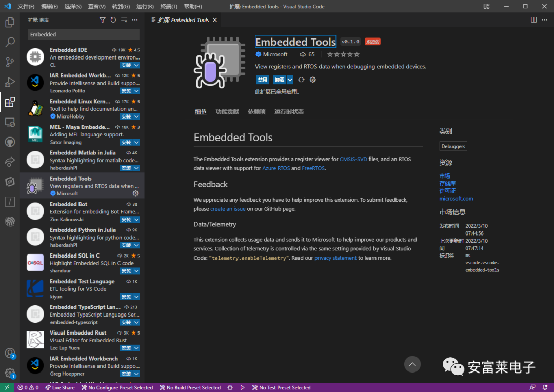The image size is (554, 392).
Task: Expand install options for Embedded Bot
Action: (x=137, y=220)
